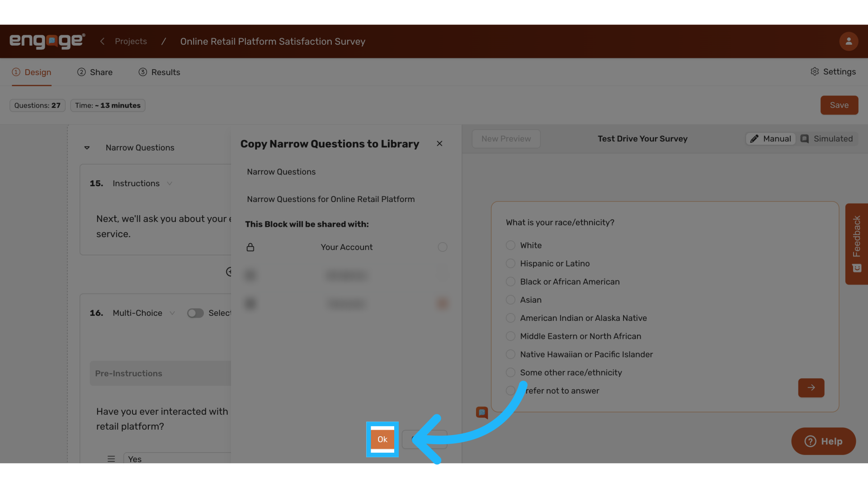Switch to the Share tab
This screenshot has width=868, height=488.
click(x=95, y=72)
